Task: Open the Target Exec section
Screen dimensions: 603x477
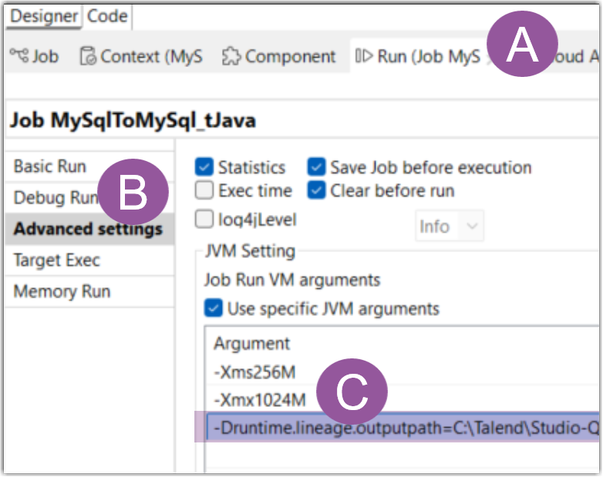Action: click(56, 260)
